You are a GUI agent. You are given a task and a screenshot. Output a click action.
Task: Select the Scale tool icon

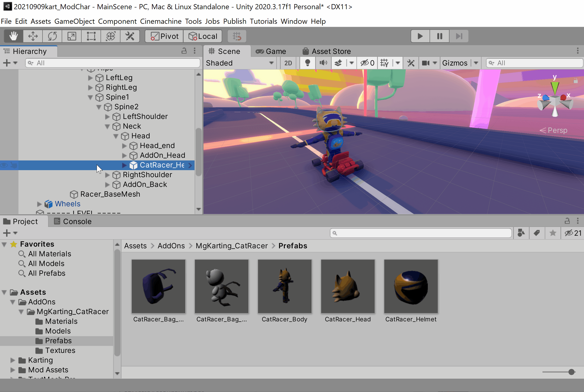coord(72,36)
